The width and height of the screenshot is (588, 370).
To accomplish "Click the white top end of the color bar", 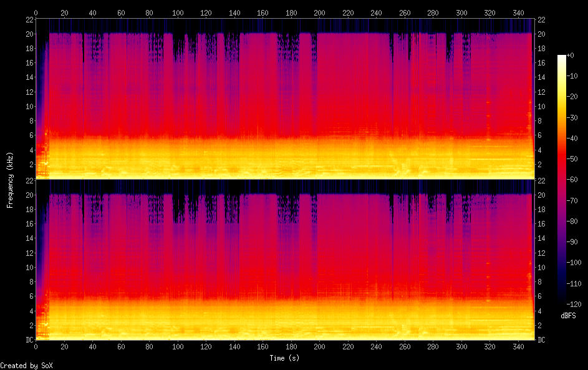I will click(562, 58).
